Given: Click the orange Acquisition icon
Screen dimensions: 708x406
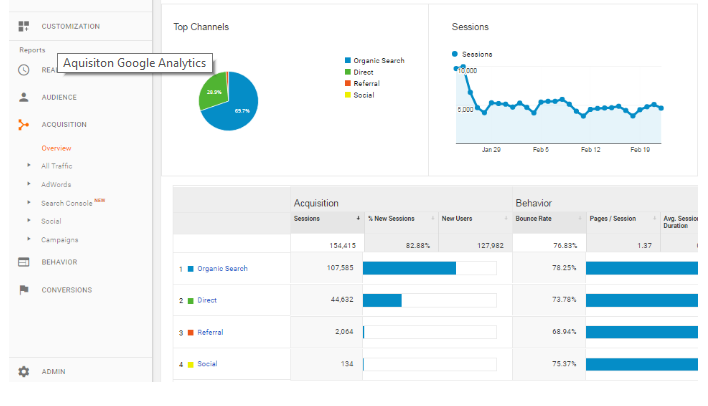Looking at the screenshot, I should click(x=24, y=125).
